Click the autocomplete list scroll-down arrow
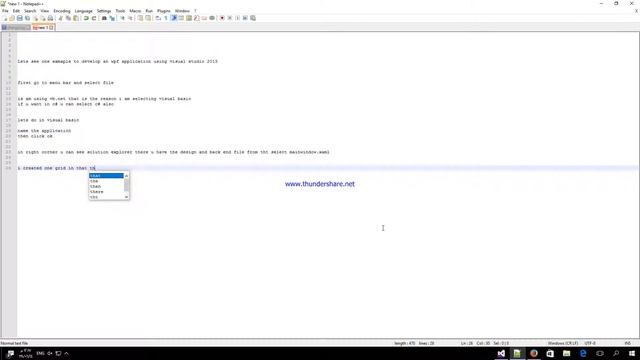 tap(127, 197)
